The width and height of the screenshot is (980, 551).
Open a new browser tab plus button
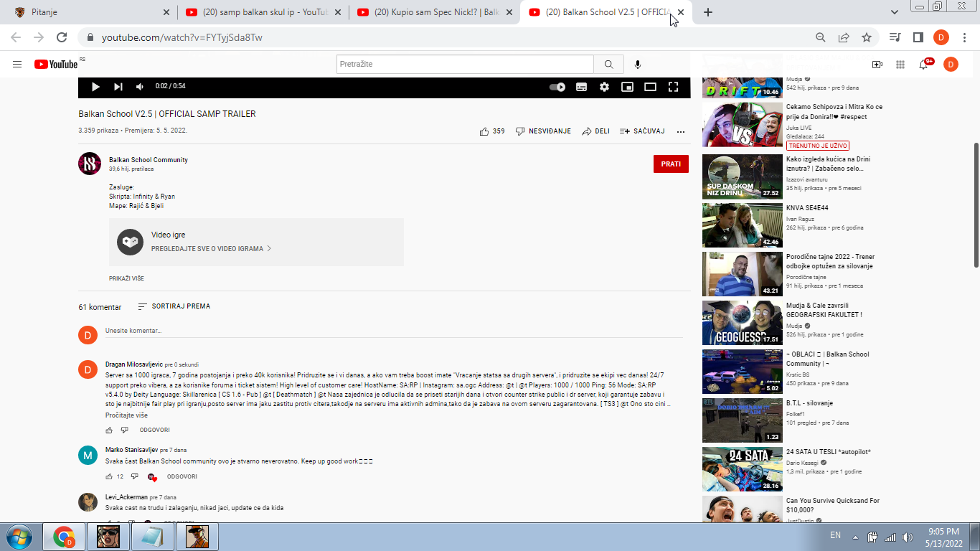[708, 12]
